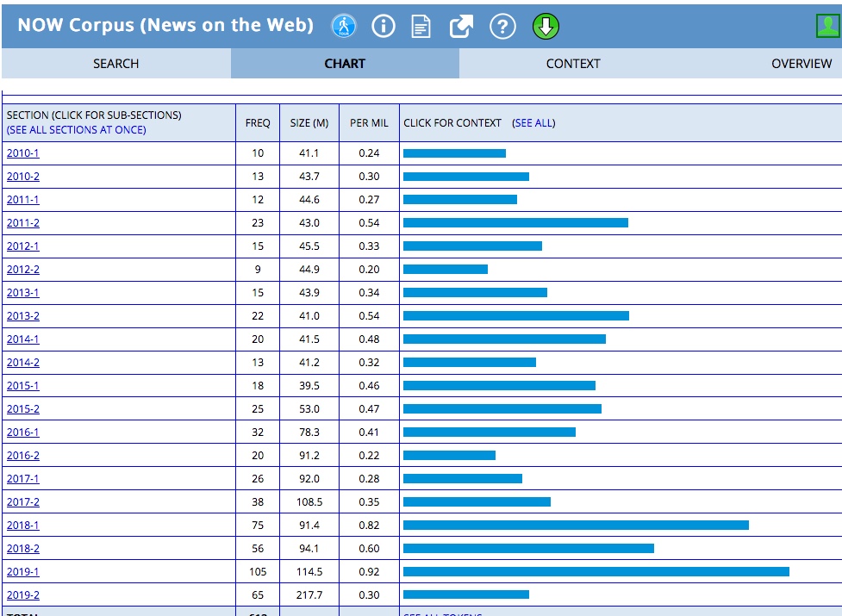The image size is (842, 616).
Task: Click the external link share icon
Action: tap(461, 26)
